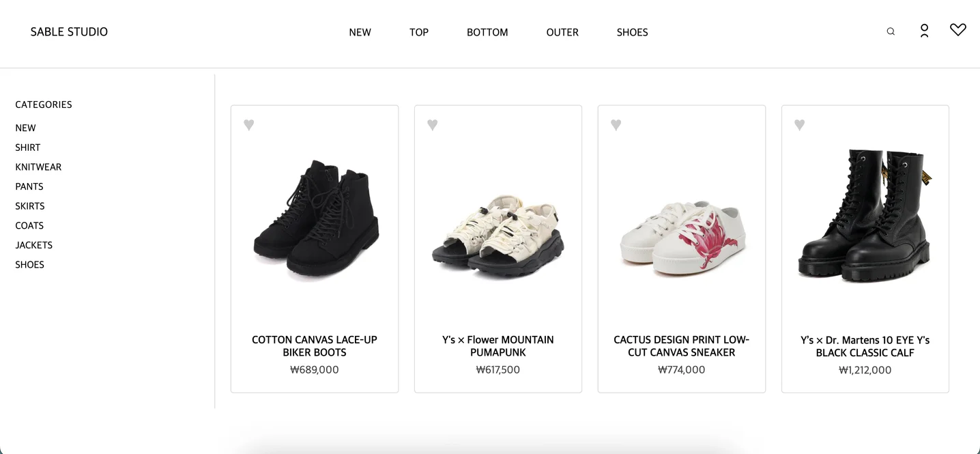Screen dimensions: 980x454
Task: Open the search magnifier icon
Action: (891, 31)
